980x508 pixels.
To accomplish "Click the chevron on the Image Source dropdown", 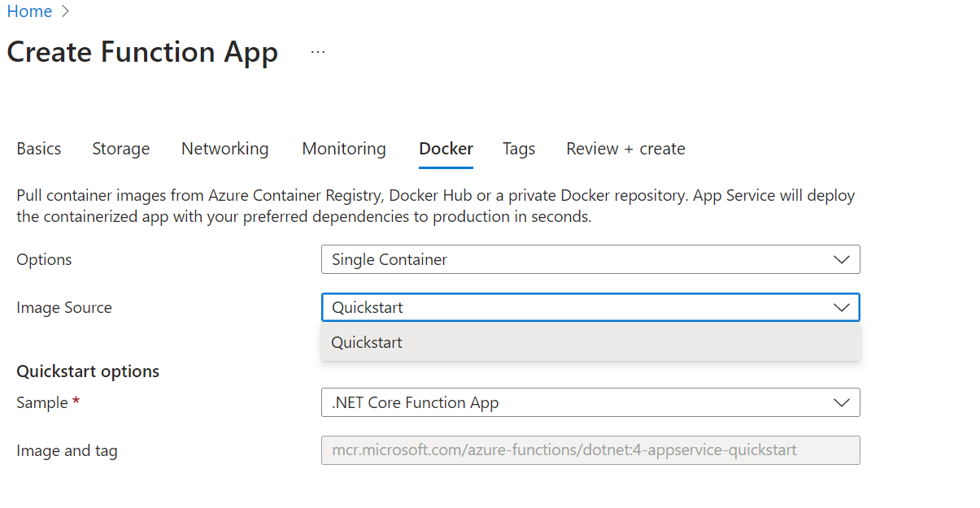I will 842,307.
